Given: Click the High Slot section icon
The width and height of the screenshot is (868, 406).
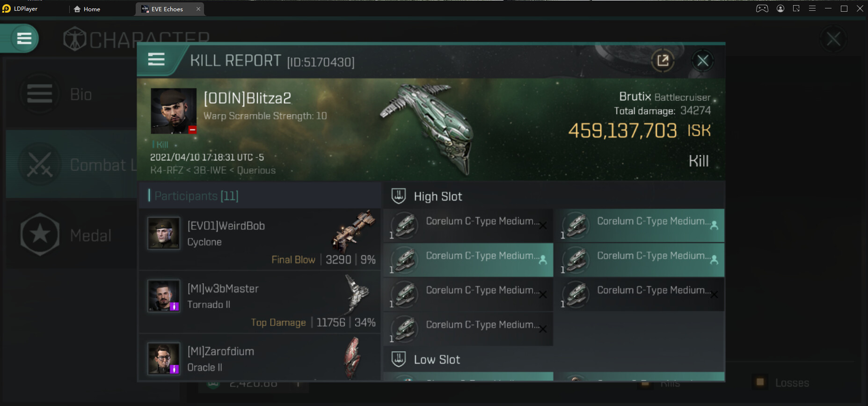Looking at the screenshot, I should [399, 196].
